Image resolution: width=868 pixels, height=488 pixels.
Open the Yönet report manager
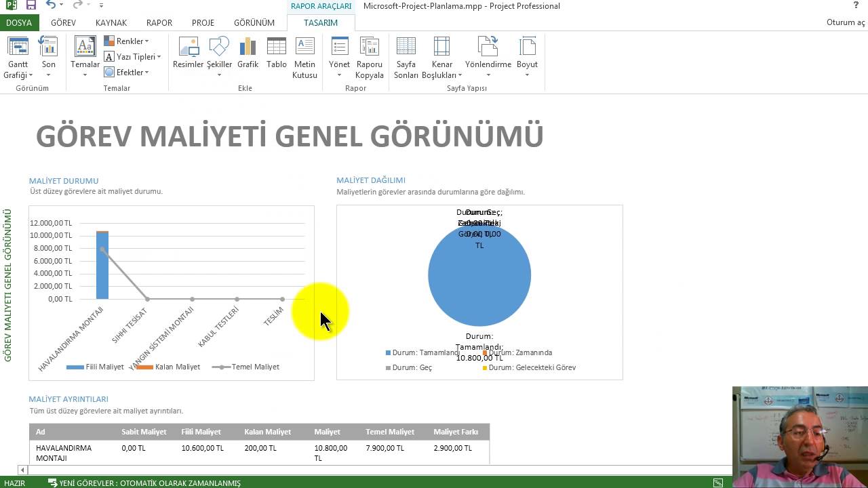[x=339, y=58]
